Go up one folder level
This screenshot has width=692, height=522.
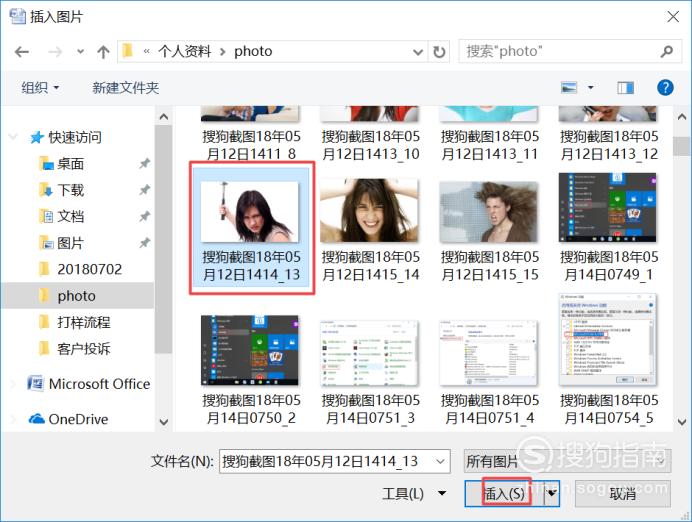(x=103, y=52)
